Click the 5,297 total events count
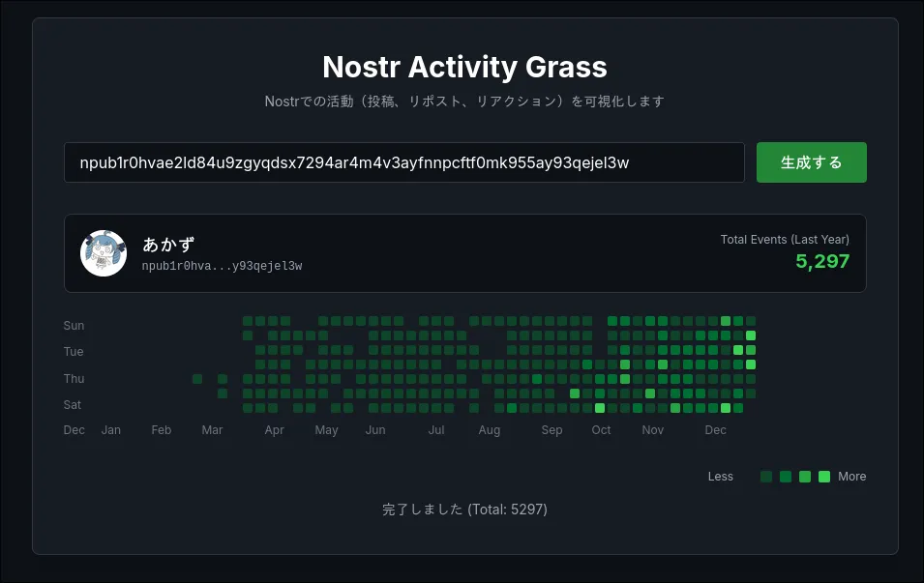Image resolution: width=924 pixels, height=583 pixels. [822, 261]
